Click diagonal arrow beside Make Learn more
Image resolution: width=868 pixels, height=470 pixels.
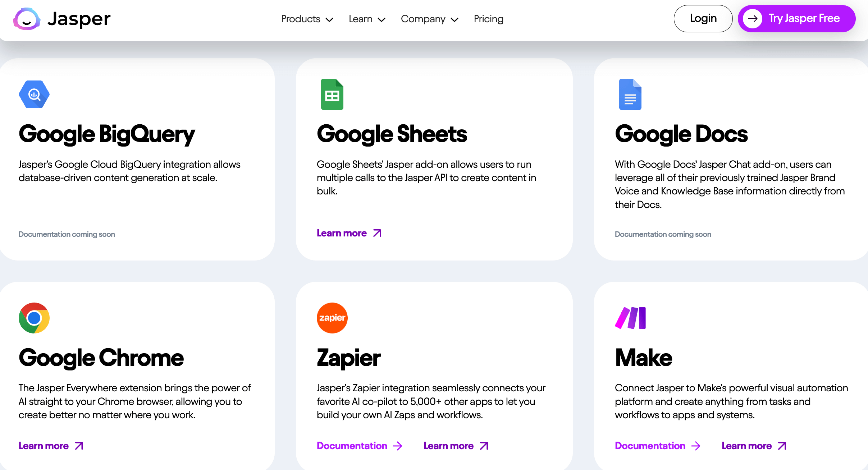(782, 446)
